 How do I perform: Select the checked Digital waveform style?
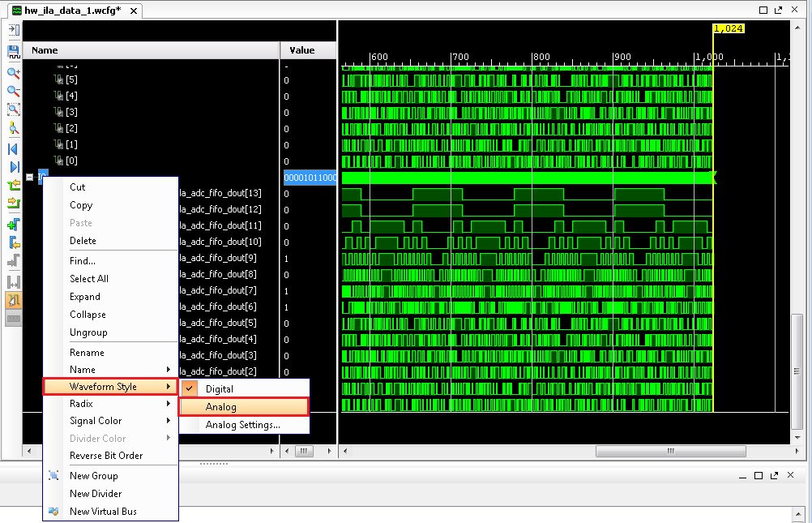coord(245,388)
